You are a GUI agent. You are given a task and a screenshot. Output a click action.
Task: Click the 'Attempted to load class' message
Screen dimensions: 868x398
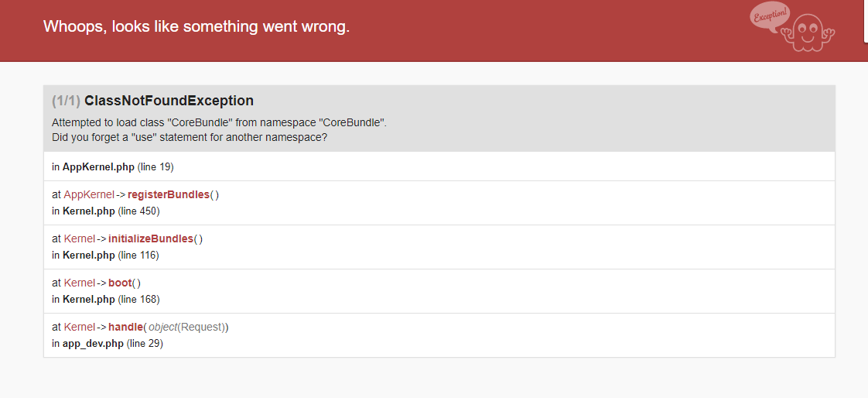pos(219,122)
